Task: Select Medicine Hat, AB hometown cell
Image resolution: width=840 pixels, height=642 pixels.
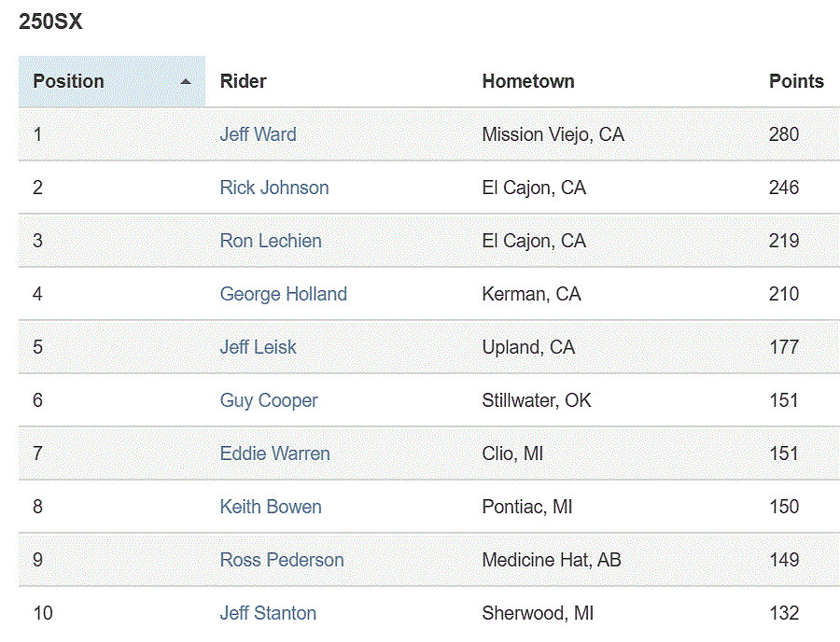Action: [x=551, y=560]
